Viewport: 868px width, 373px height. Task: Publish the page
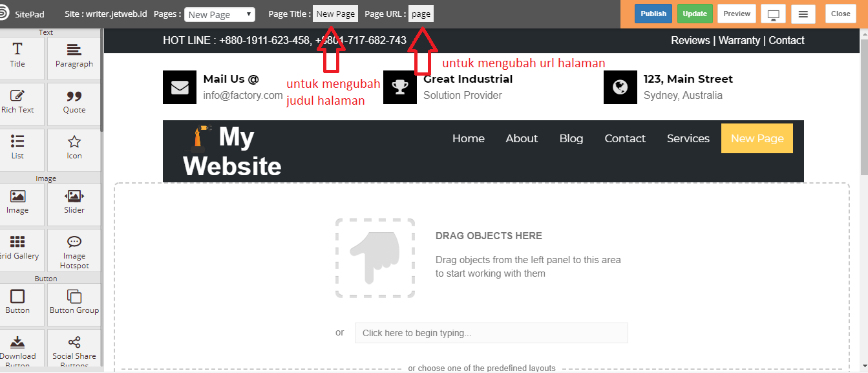click(653, 13)
